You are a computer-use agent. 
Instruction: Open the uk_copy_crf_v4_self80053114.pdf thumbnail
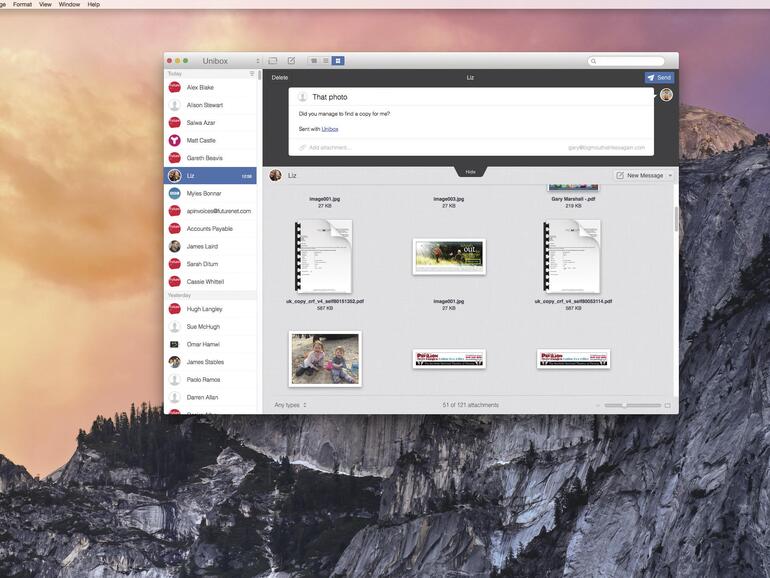(x=572, y=256)
